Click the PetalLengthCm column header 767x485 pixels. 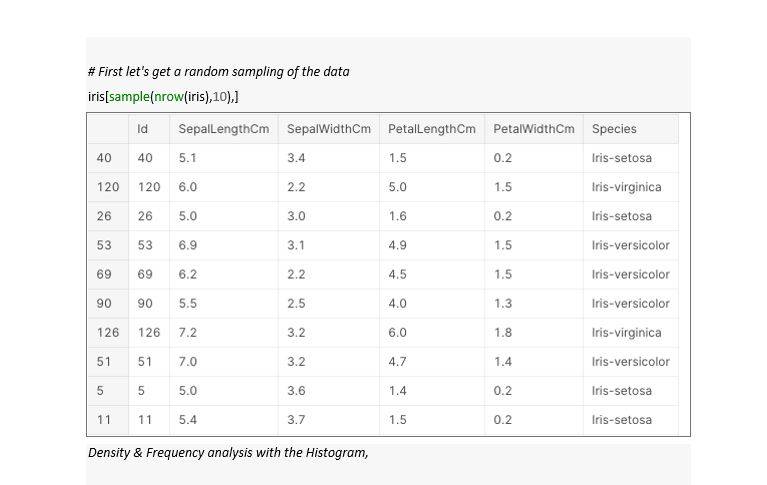click(432, 129)
